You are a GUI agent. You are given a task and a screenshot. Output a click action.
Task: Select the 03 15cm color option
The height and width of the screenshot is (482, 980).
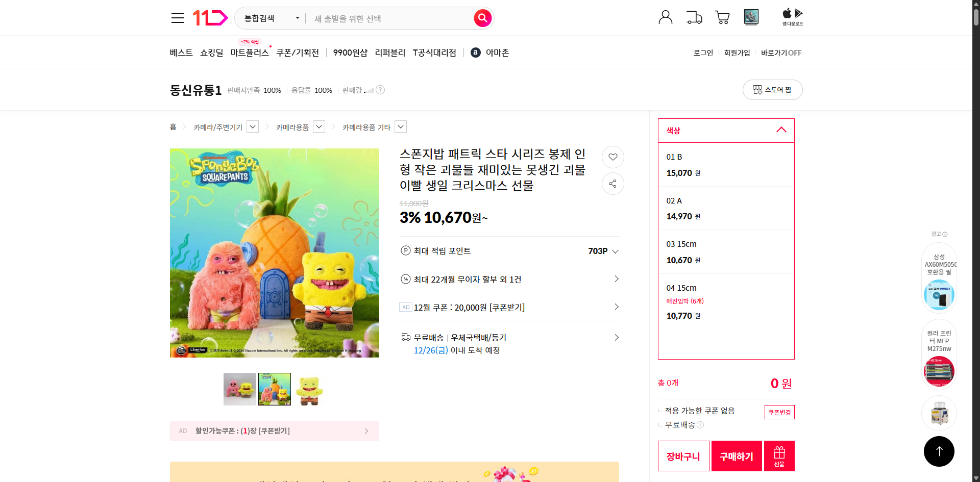(726, 251)
